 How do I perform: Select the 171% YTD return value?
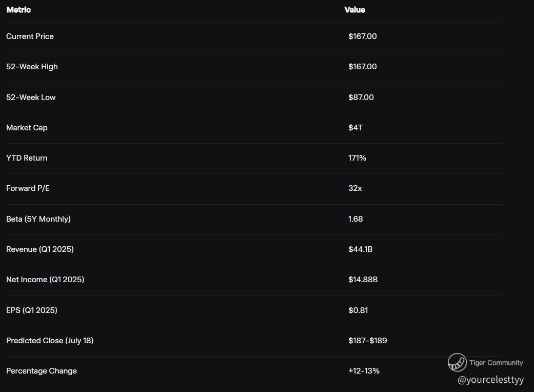point(357,158)
